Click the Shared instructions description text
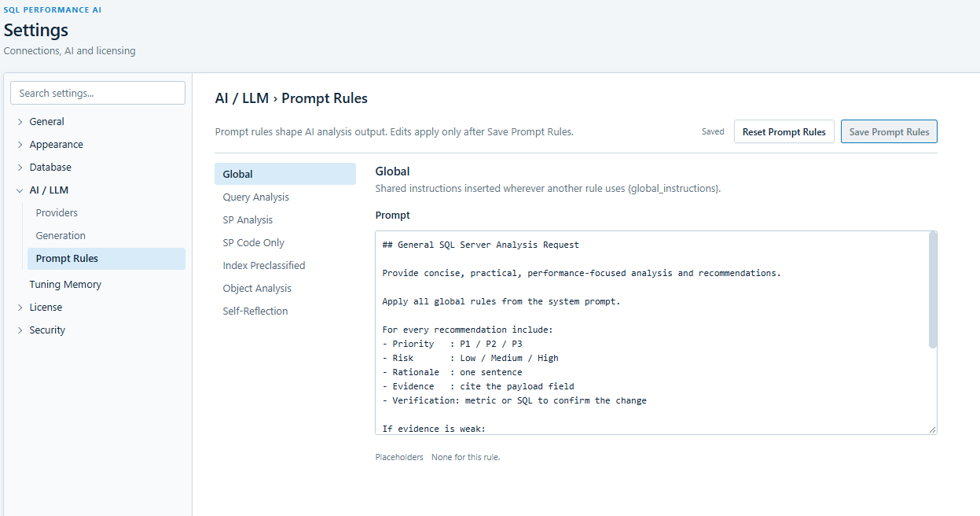 pos(548,189)
